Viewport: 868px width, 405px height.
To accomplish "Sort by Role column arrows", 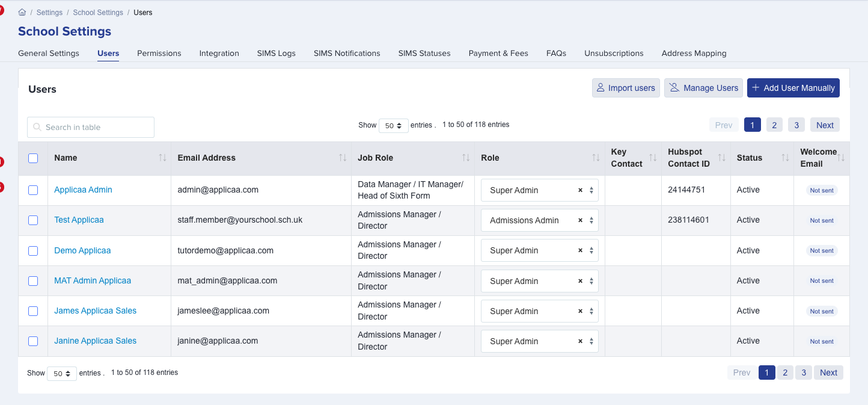I will 596,158.
